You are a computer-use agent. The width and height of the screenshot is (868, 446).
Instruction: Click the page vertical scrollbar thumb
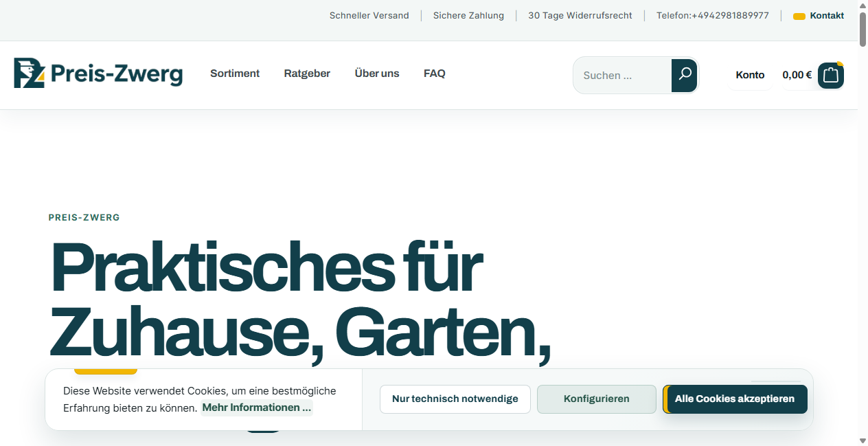coord(863,29)
